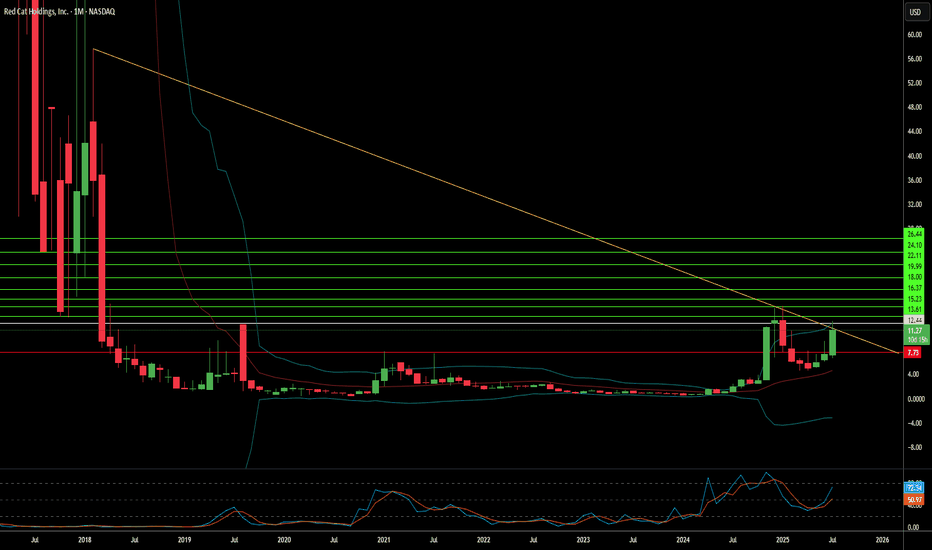Click the 2024 label on time axis
Image resolution: width=932 pixels, height=550 pixels.
click(683, 540)
